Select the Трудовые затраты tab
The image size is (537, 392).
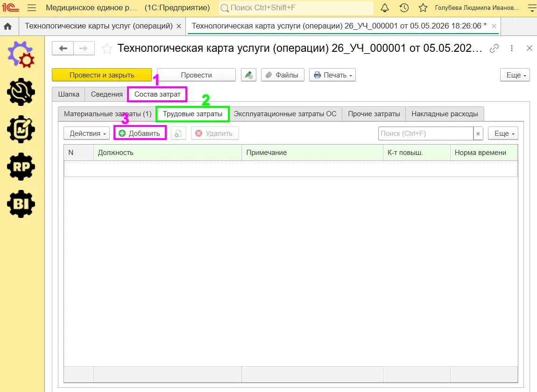coord(192,114)
